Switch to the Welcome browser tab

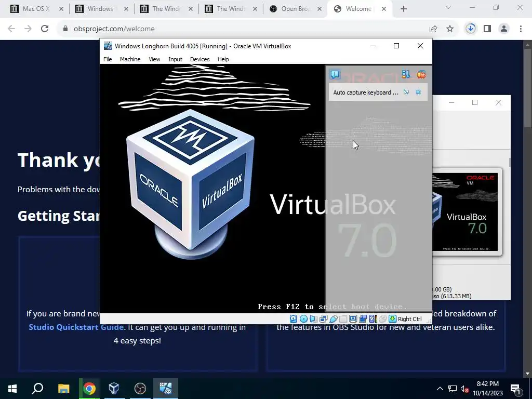[x=359, y=9]
